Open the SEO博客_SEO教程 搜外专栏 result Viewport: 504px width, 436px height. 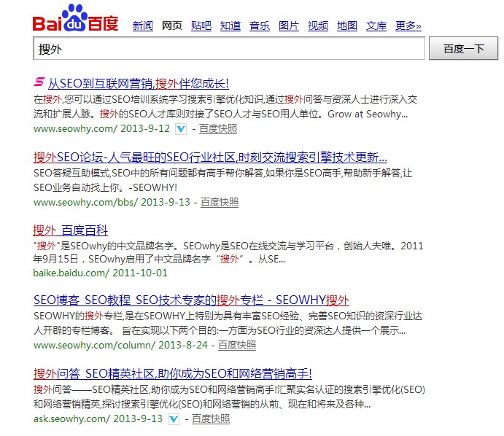click(x=191, y=300)
